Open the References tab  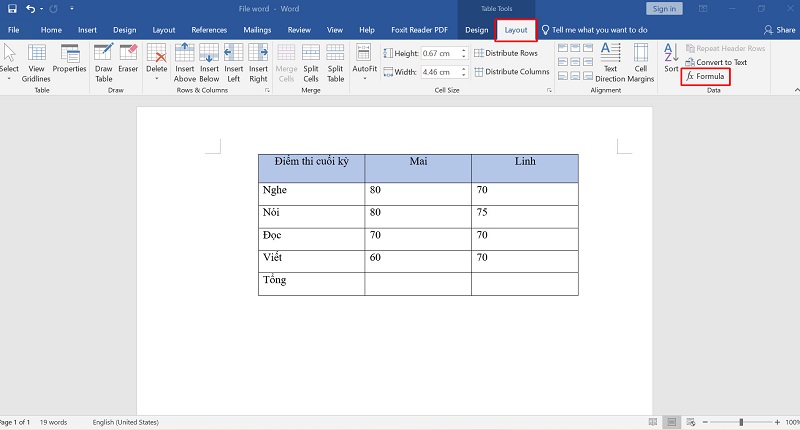tap(209, 30)
